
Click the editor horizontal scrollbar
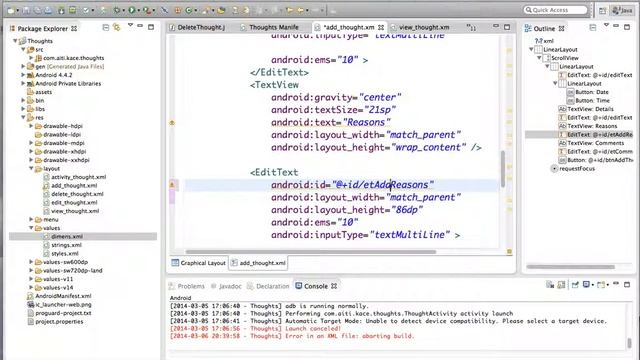coord(310,252)
